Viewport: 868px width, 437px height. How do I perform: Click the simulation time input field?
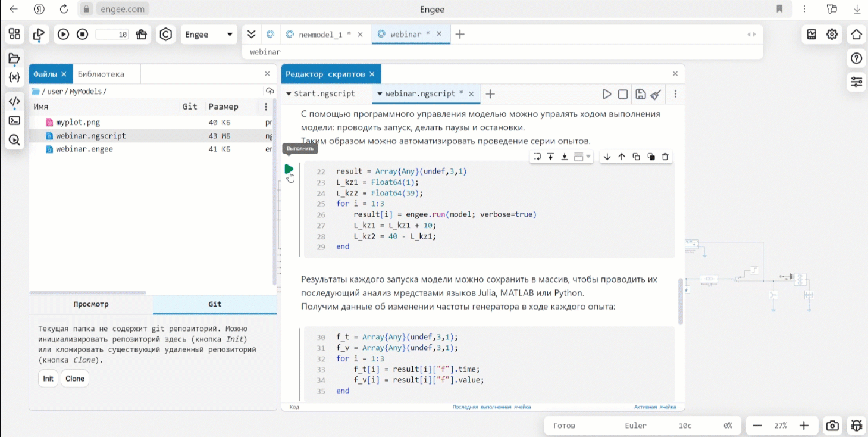112,35
